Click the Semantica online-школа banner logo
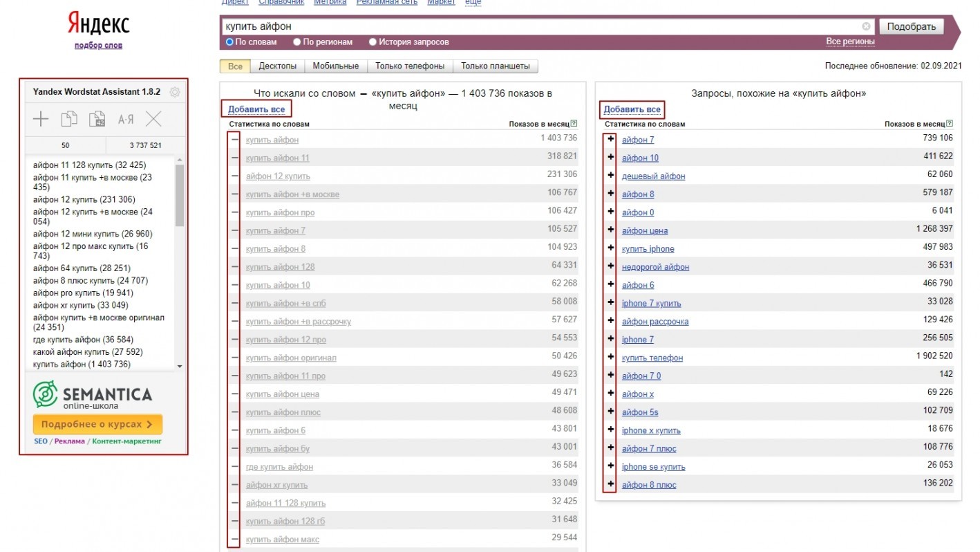The height and width of the screenshot is (552, 980). click(93, 396)
